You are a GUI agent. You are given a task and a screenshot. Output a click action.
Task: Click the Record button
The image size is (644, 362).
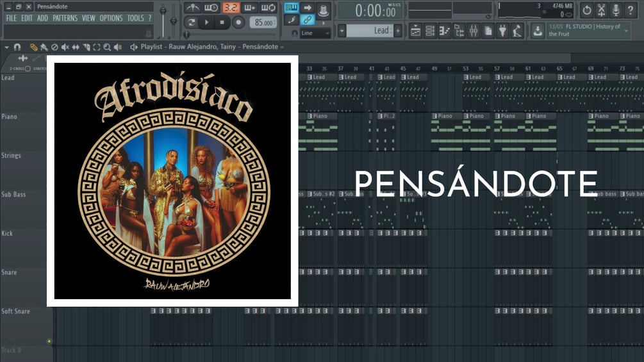(x=238, y=22)
